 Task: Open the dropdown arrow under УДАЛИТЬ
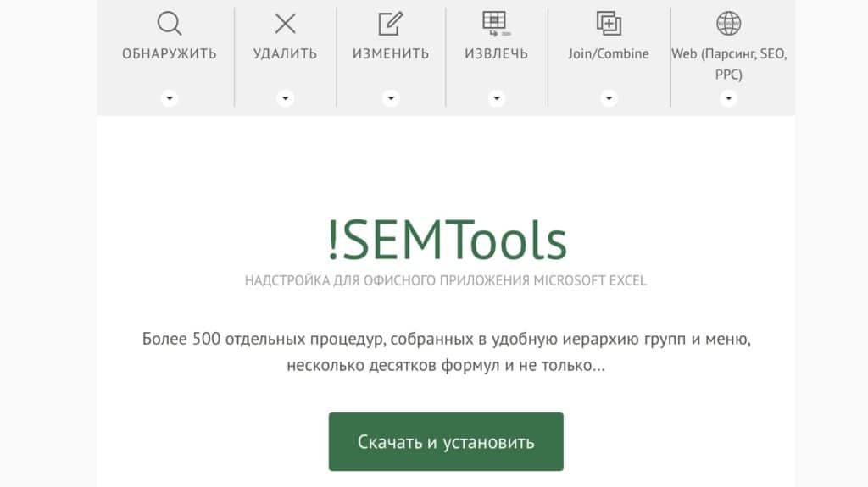click(286, 98)
